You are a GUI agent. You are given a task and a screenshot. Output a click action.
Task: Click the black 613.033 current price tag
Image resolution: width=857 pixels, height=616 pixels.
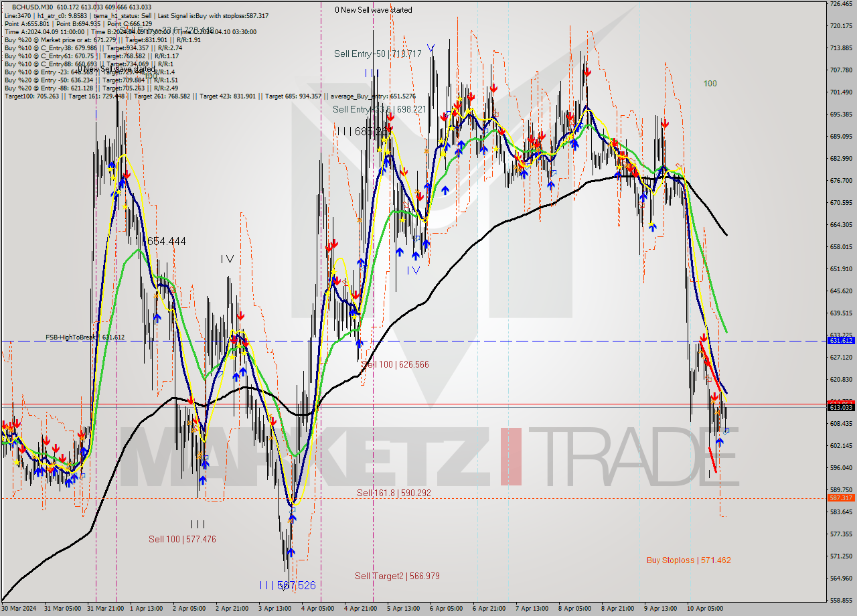click(x=841, y=407)
